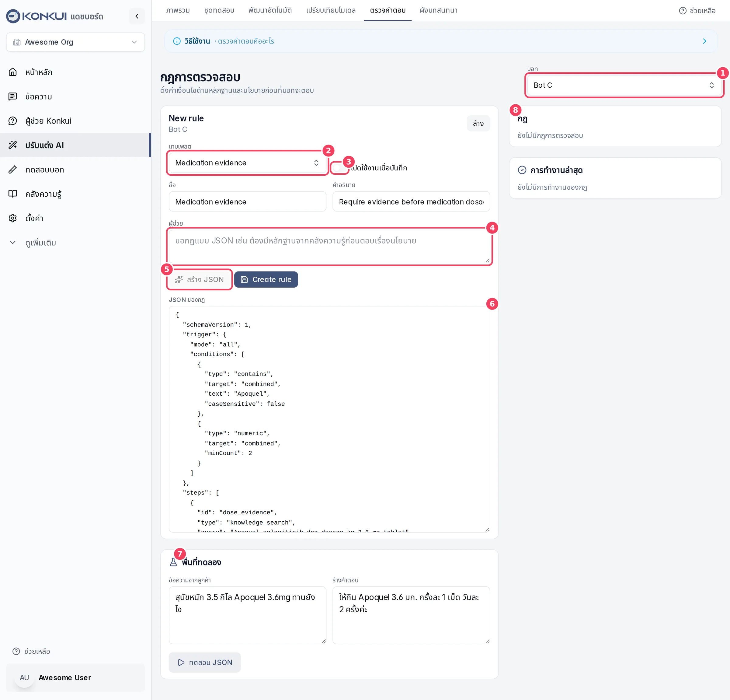Click the Create rule button
This screenshot has height=700, width=730.
click(266, 279)
